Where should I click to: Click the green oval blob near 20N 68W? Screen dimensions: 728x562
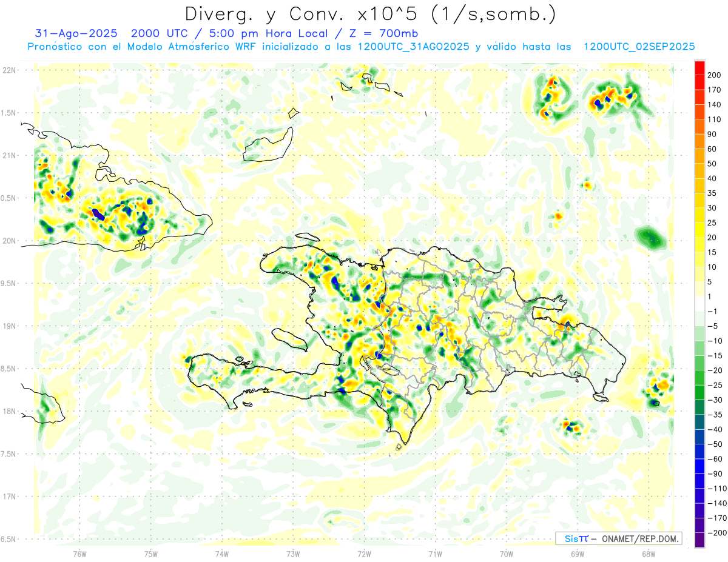(650, 237)
